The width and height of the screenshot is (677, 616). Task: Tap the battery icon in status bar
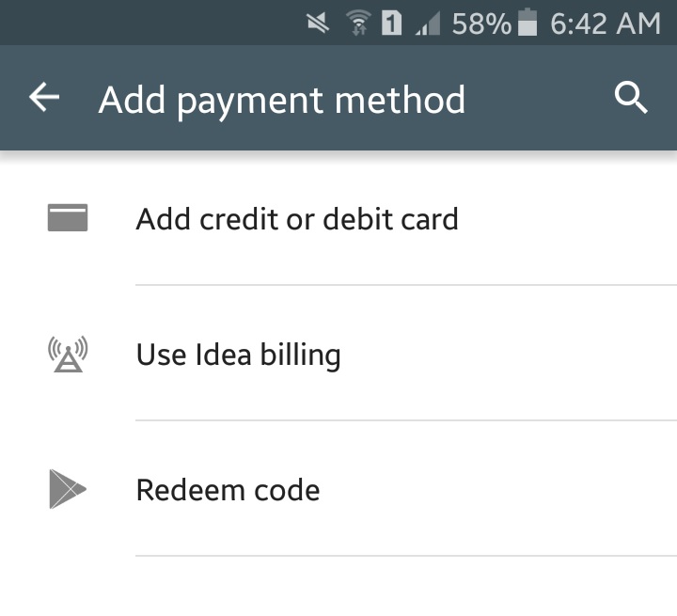tap(527, 23)
